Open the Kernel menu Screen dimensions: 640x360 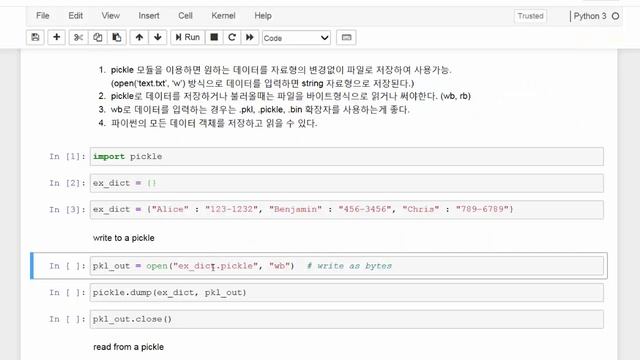[x=223, y=16]
